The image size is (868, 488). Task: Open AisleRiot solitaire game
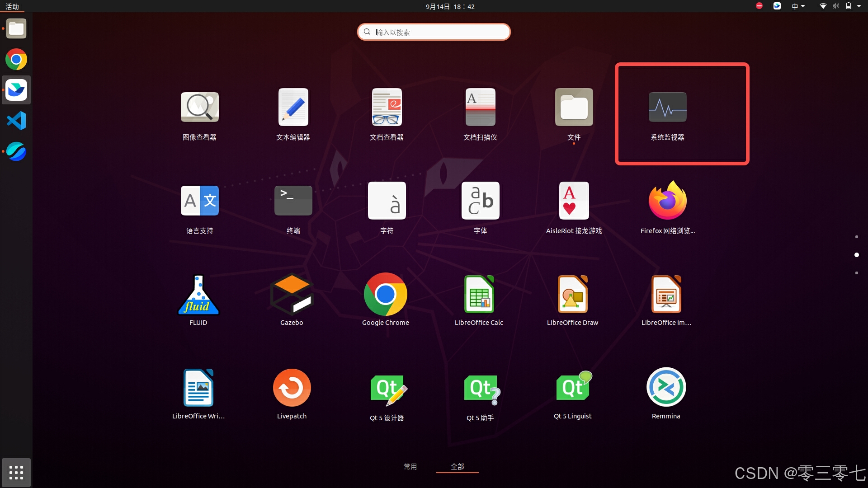(x=574, y=201)
